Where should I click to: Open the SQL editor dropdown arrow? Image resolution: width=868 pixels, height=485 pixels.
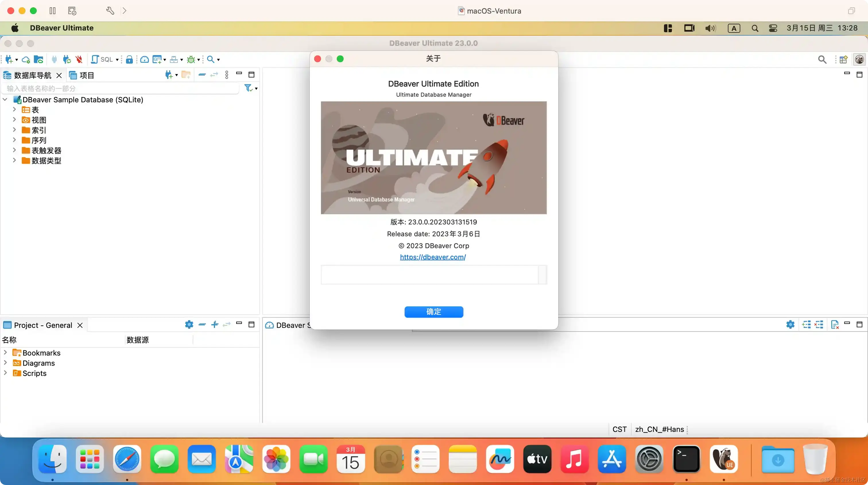[116, 59]
